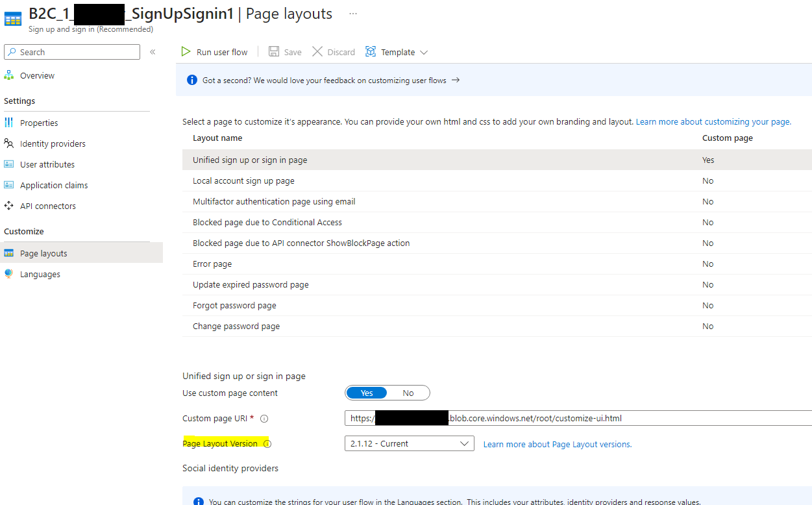Click the Custom page URI input field
The height and width of the screenshot is (505, 812).
[x=578, y=419]
